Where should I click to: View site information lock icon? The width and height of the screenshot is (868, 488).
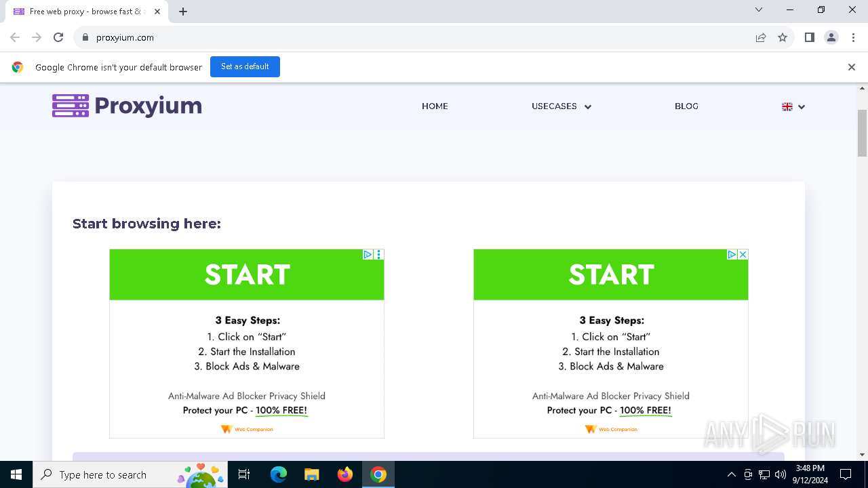click(x=85, y=37)
